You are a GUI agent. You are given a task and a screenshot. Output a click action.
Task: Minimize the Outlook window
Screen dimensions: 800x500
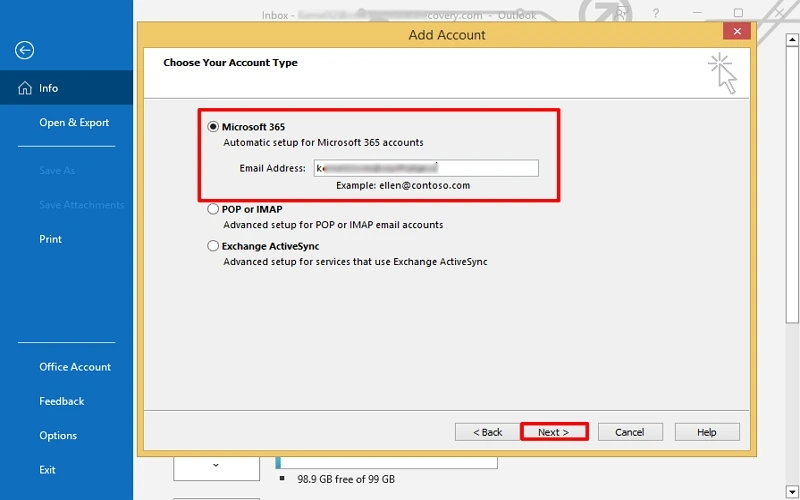tap(697, 13)
